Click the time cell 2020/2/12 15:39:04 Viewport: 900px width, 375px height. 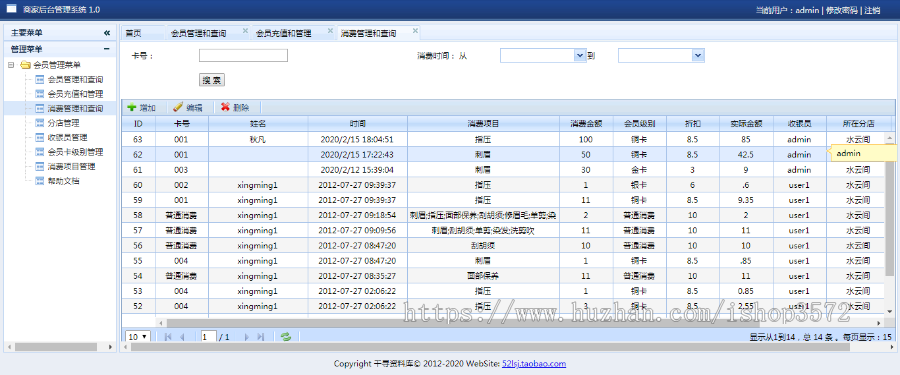[358, 170]
